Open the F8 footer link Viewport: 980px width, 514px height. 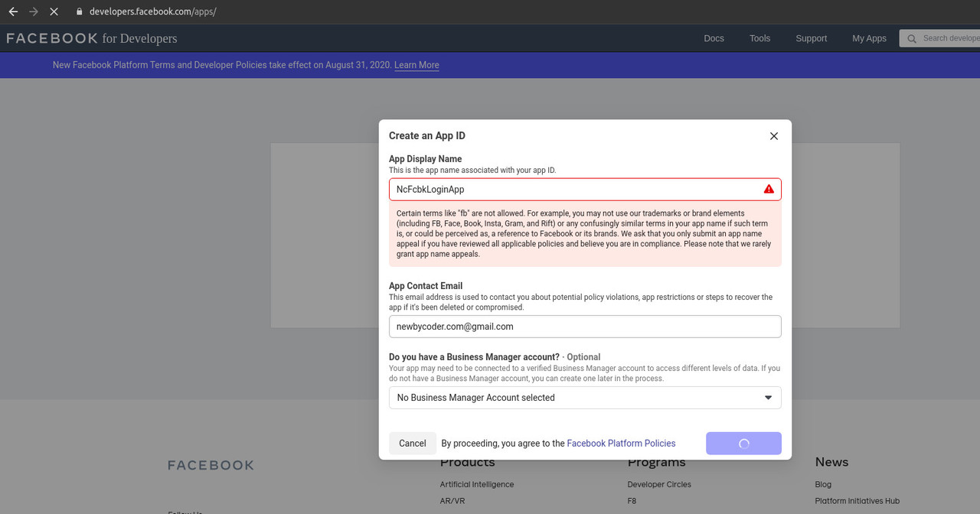pyautogui.click(x=632, y=501)
